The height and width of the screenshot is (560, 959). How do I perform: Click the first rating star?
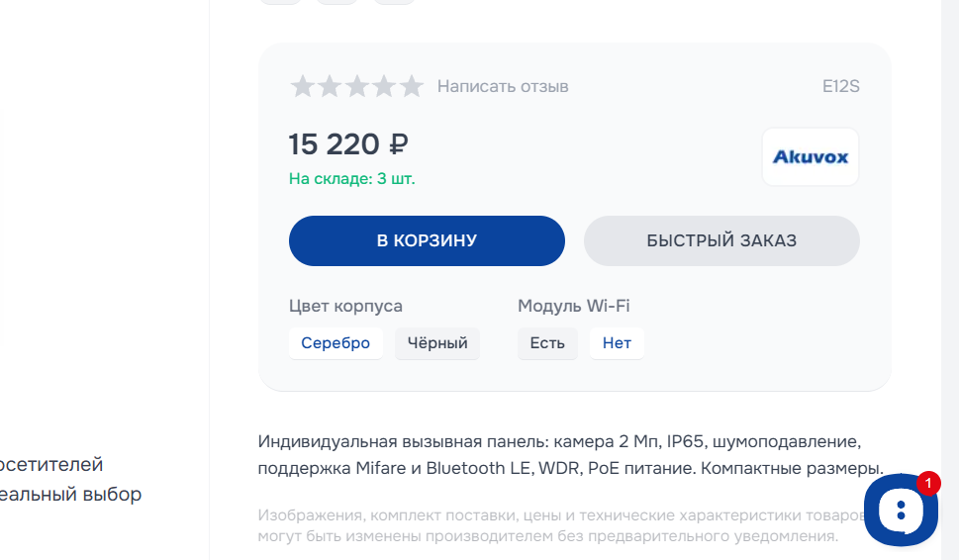pyautogui.click(x=302, y=87)
